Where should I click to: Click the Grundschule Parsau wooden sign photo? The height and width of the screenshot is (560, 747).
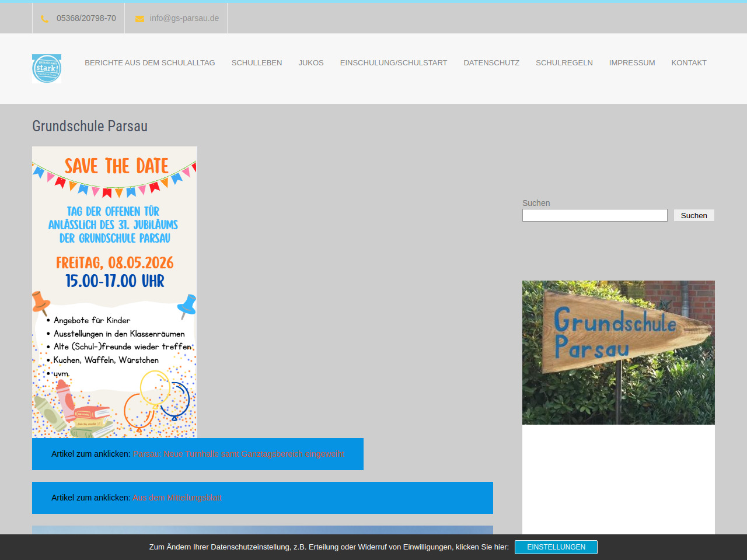(618, 352)
